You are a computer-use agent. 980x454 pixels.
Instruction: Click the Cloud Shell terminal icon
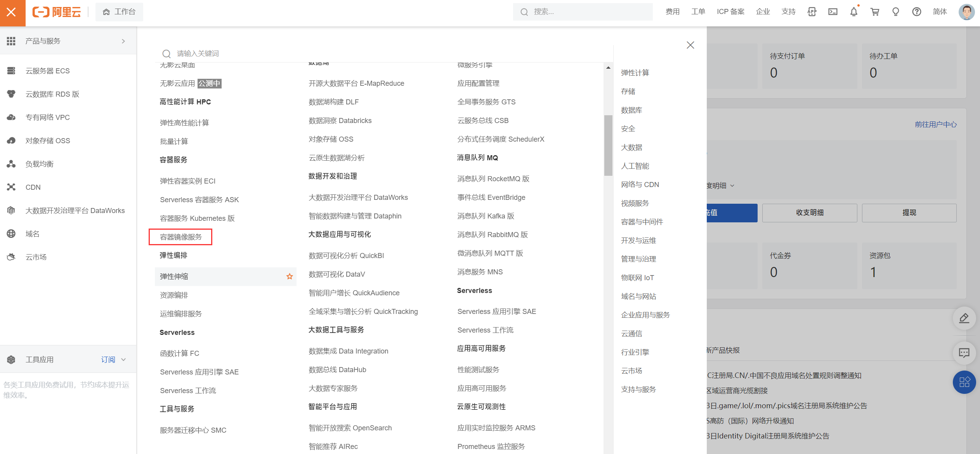point(833,12)
